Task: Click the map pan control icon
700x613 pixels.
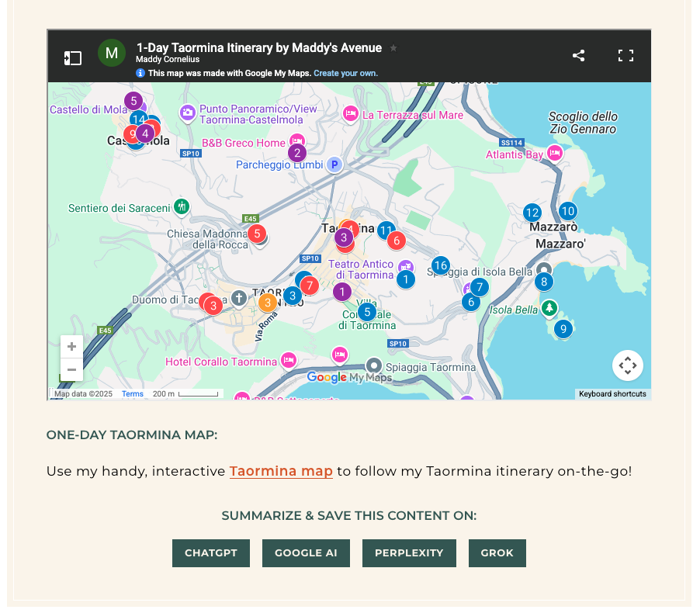Action: click(x=627, y=365)
